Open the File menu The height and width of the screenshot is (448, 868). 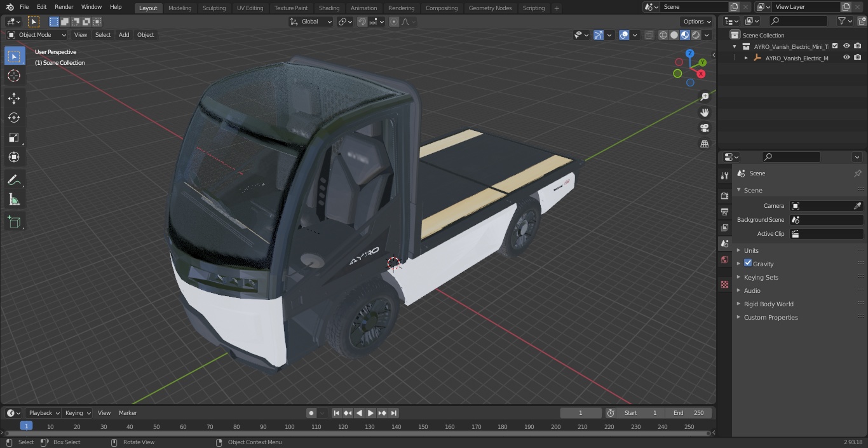pyautogui.click(x=24, y=7)
